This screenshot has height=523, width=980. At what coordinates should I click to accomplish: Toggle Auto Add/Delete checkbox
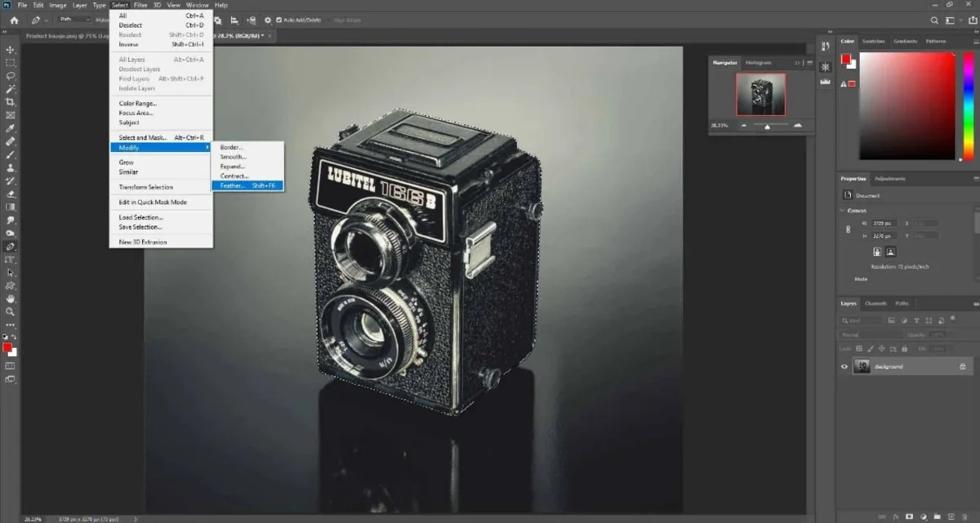[x=278, y=20]
